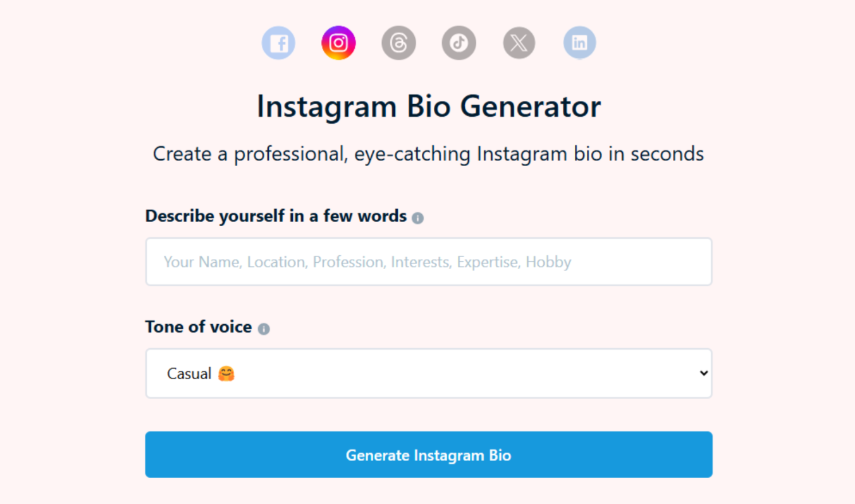Focus the 'Your Name, Location, Profession' box

tap(428, 262)
